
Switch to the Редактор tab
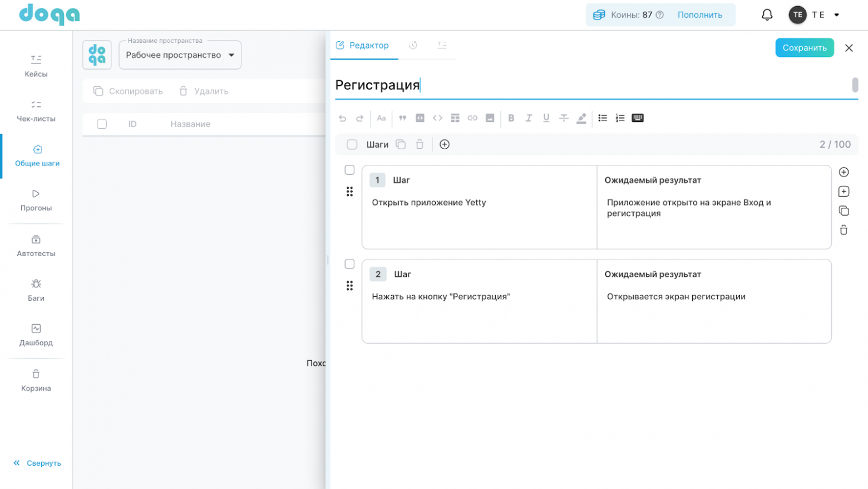tap(363, 46)
